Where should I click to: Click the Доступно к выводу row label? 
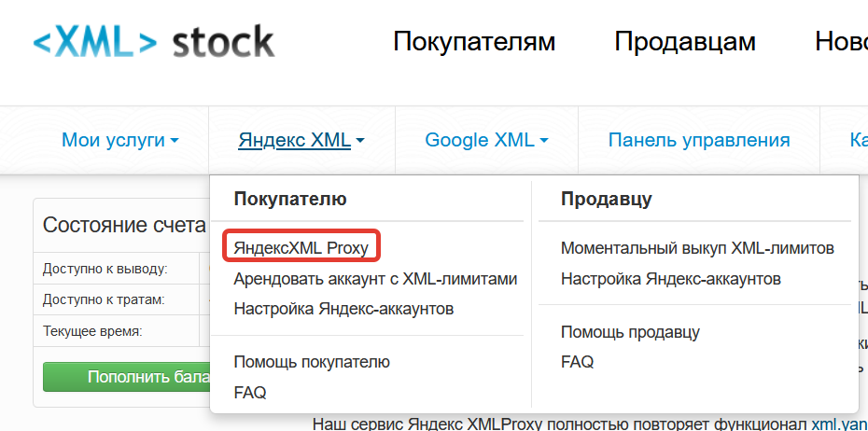(105, 270)
